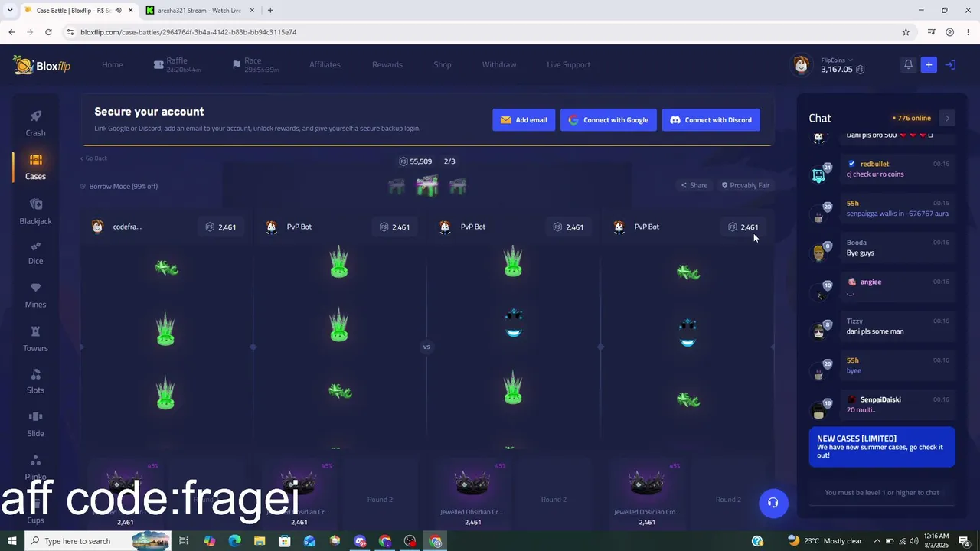Screen dimensions: 980x551
Task: Click the Bloxflip logo
Action: [42, 65]
